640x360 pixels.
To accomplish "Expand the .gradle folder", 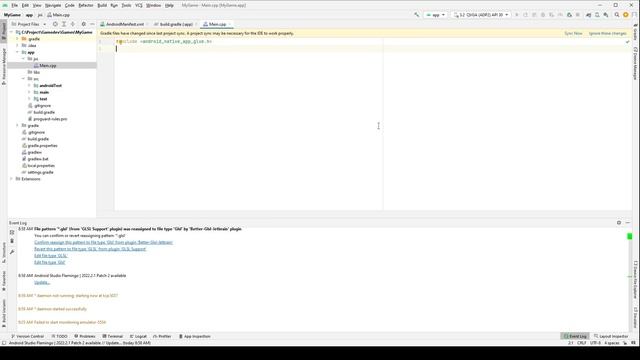I will click(17, 39).
